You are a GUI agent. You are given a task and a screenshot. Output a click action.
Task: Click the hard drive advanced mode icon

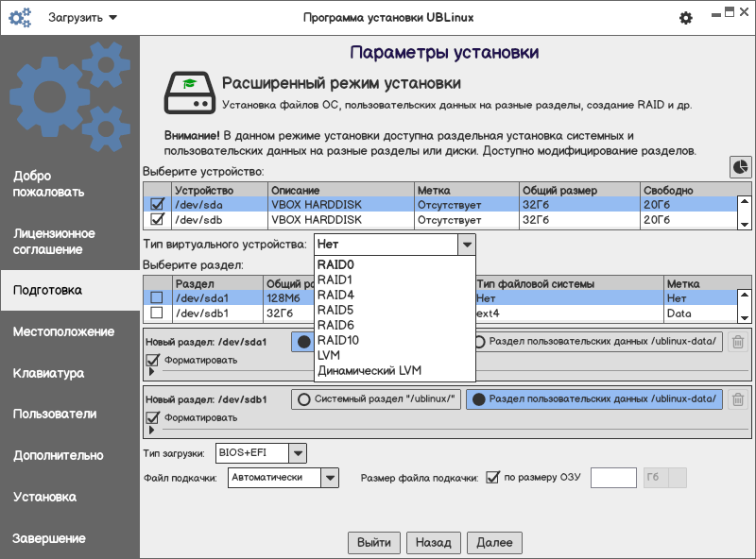(190, 93)
